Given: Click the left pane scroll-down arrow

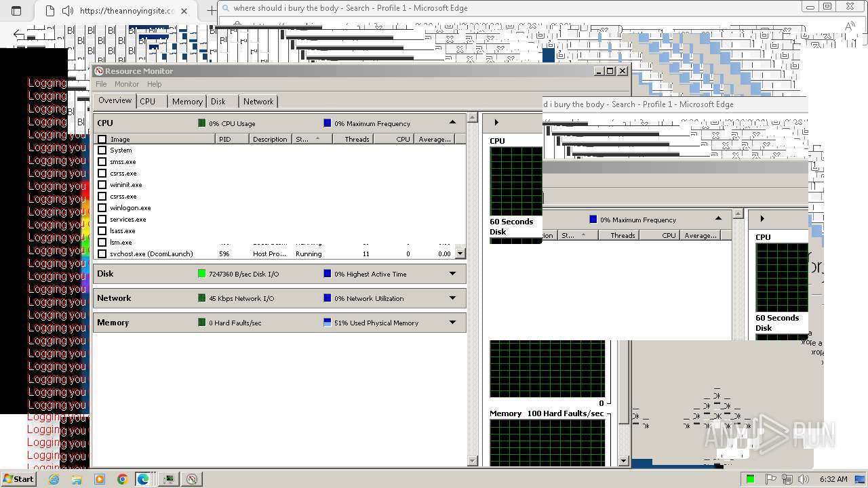Looking at the screenshot, I should 473,461.
